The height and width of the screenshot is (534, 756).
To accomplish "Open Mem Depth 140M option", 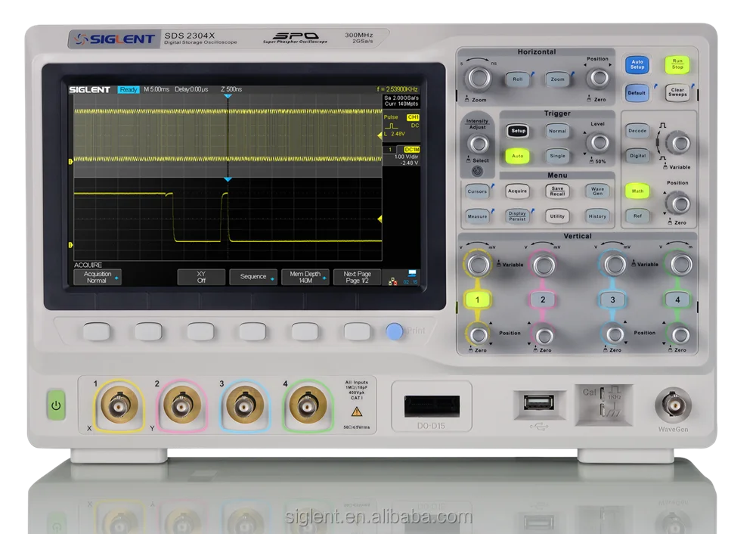I will [305, 277].
